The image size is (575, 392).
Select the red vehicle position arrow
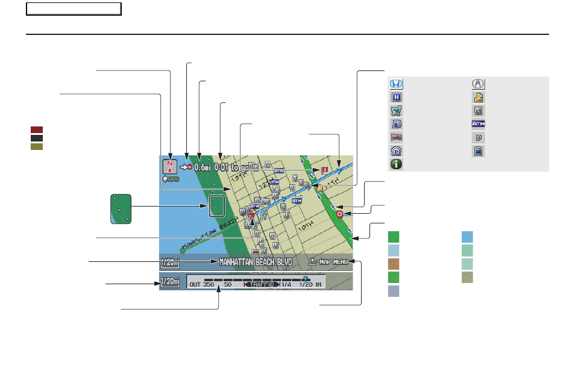click(251, 215)
